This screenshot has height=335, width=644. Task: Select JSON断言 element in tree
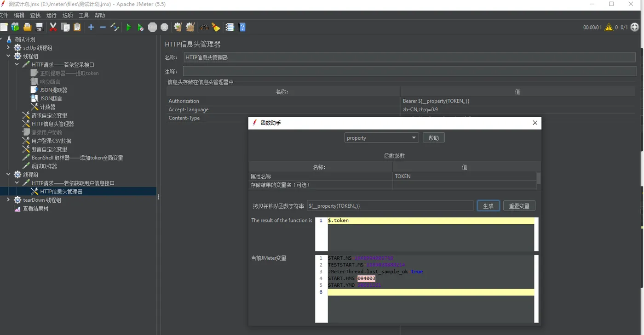[51, 98]
